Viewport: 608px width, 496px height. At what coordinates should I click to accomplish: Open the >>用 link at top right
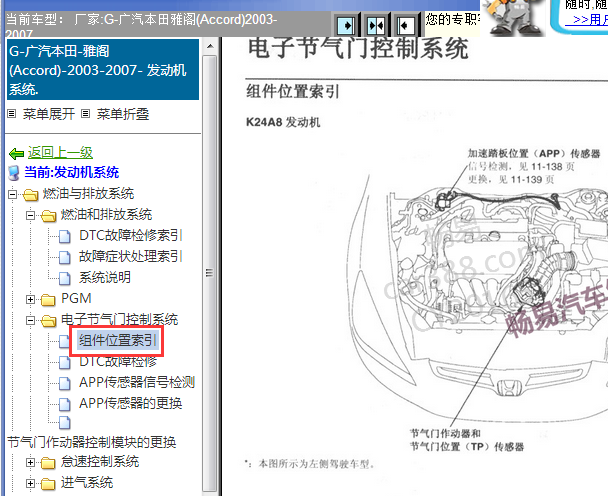click(589, 19)
